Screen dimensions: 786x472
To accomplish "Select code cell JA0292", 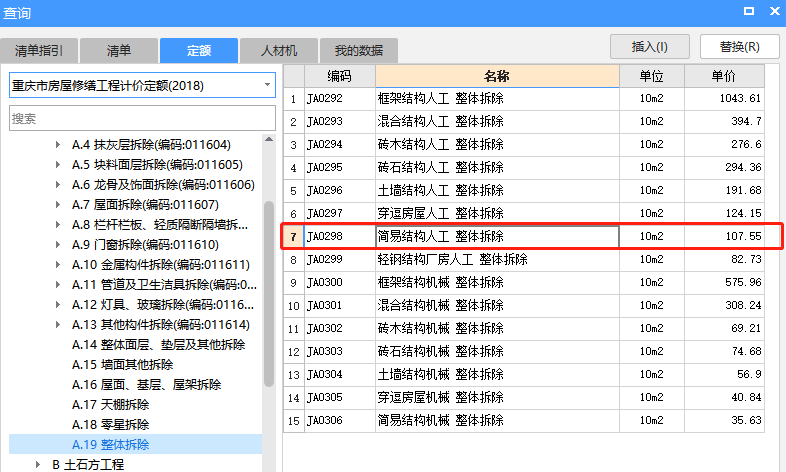I will click(339, 99).
